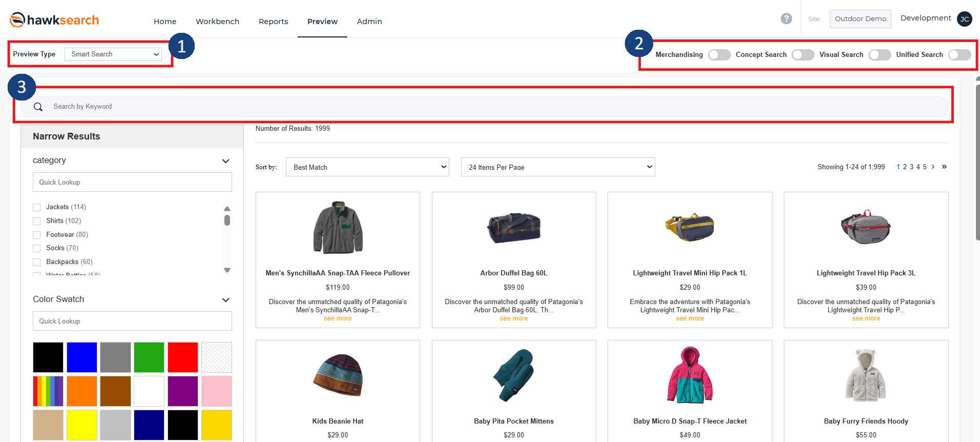Open the Arbor Duffel Bag product image
Screen dimensions: 980x442
click(514, 228)
